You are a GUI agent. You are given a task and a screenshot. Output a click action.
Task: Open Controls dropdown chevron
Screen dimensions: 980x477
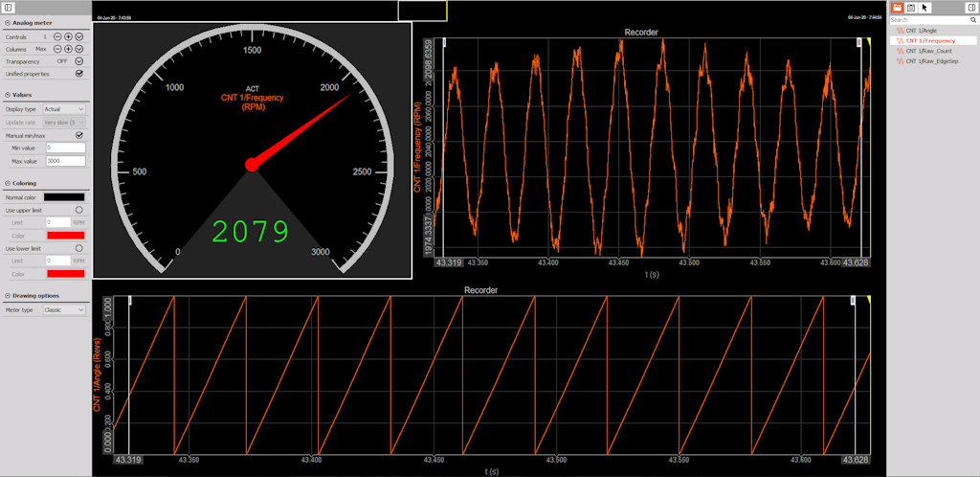[x=79, y=37]
